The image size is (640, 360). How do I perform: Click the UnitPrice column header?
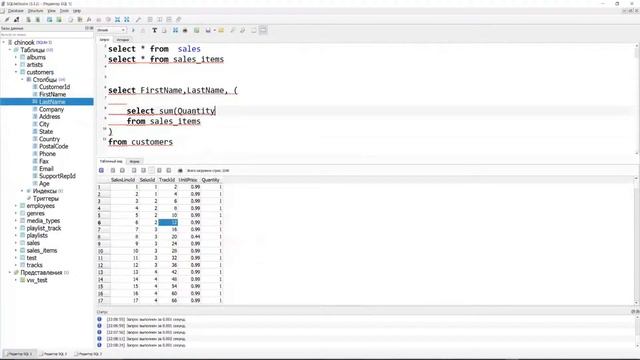click(188, 180)
